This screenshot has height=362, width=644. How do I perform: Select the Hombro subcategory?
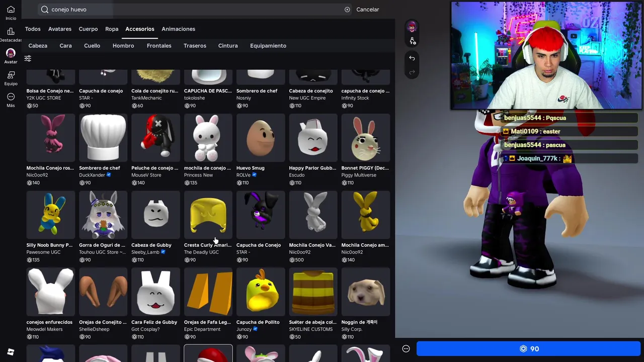[123, 46]
